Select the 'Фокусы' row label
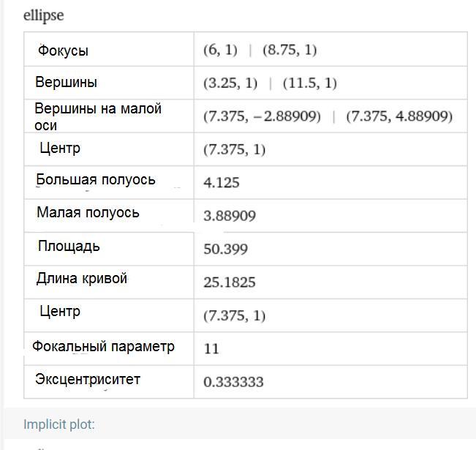Viewport: 476px width, 450px height. [63, 50]
